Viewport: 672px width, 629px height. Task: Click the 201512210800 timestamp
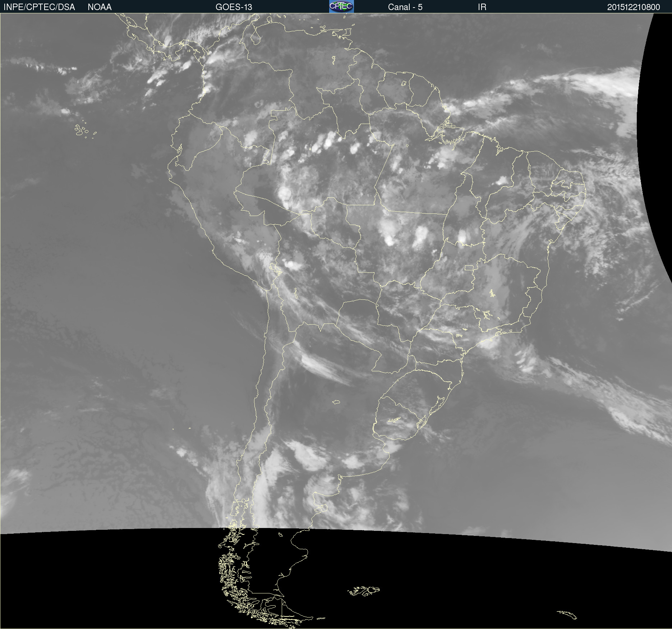point(634,7)
